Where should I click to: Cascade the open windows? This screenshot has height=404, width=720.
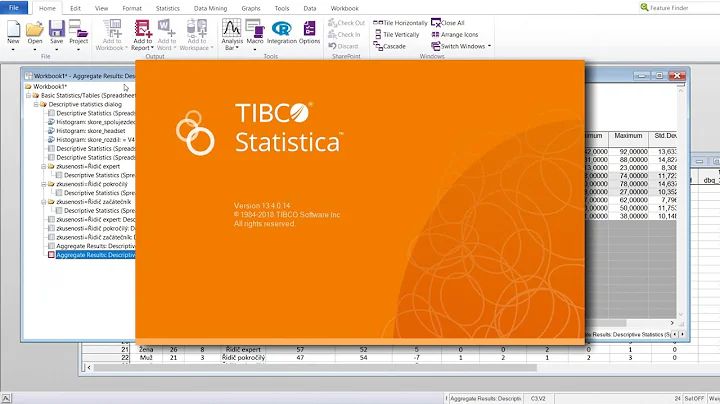coord(389,46)
